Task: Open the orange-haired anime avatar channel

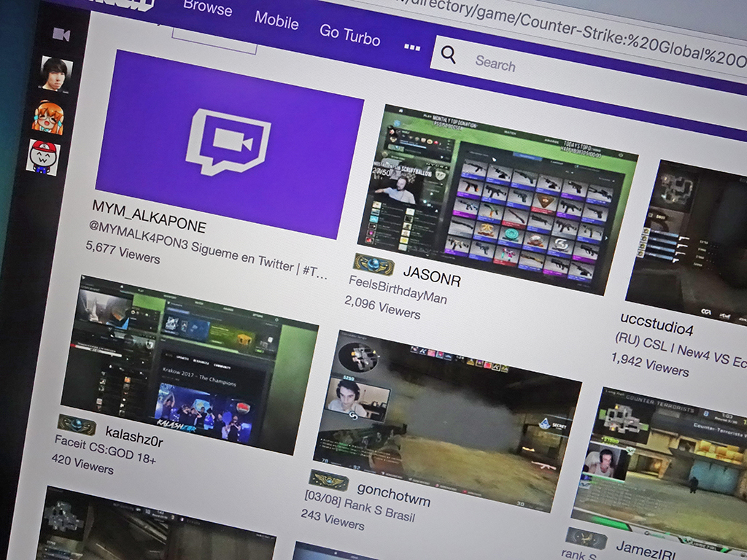Action: 48,117
